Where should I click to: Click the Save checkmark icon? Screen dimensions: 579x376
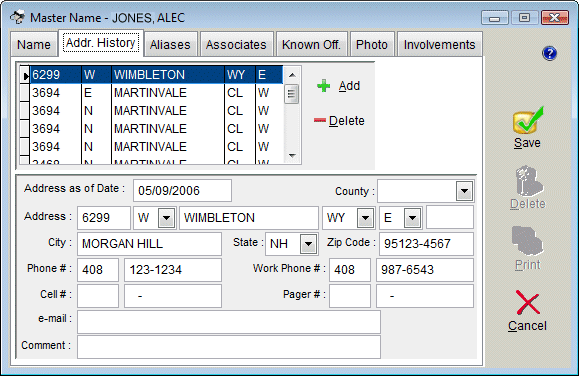(528, 120)
